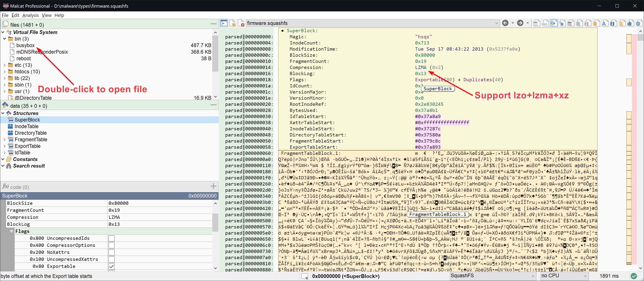Click the down arrow of SuperBlock properties scrollbar

pyautogui.click(x=215, y=268)
